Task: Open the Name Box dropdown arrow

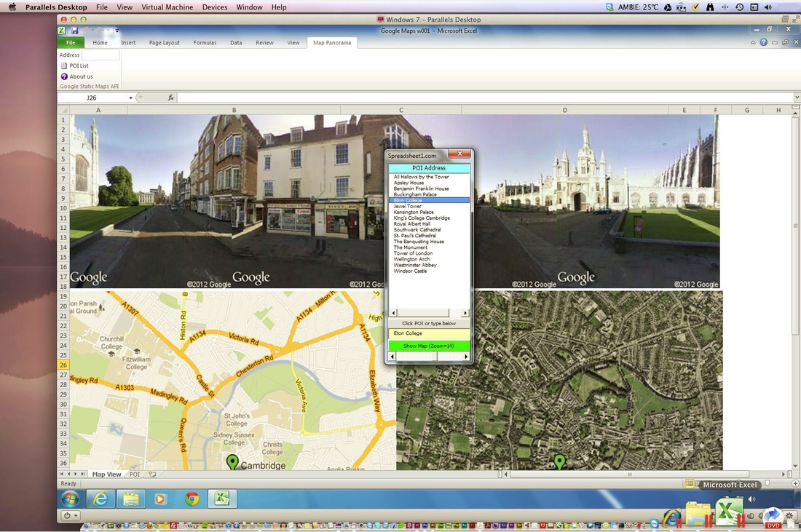Action: click(x=131, y=98)
